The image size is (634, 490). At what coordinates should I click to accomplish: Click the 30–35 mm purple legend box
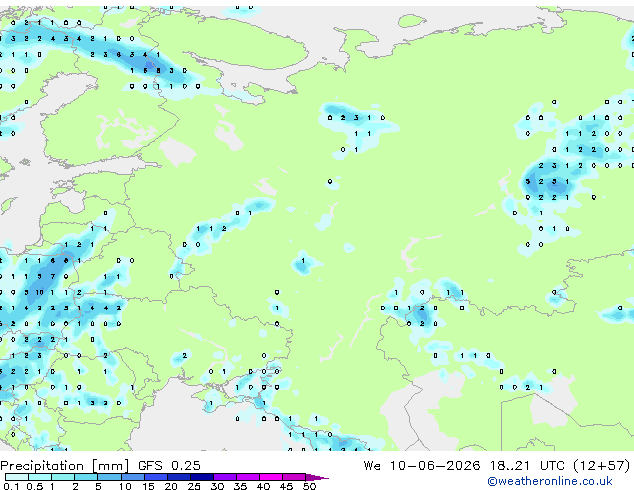(225, 477)
